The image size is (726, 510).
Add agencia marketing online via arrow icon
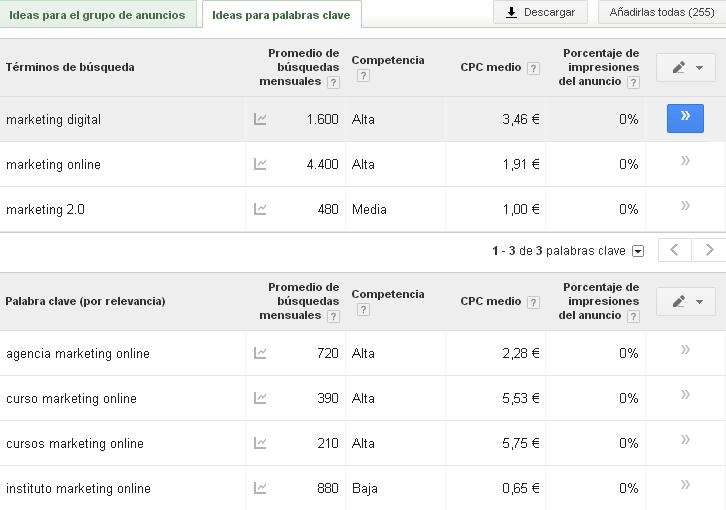coord(685,350)
